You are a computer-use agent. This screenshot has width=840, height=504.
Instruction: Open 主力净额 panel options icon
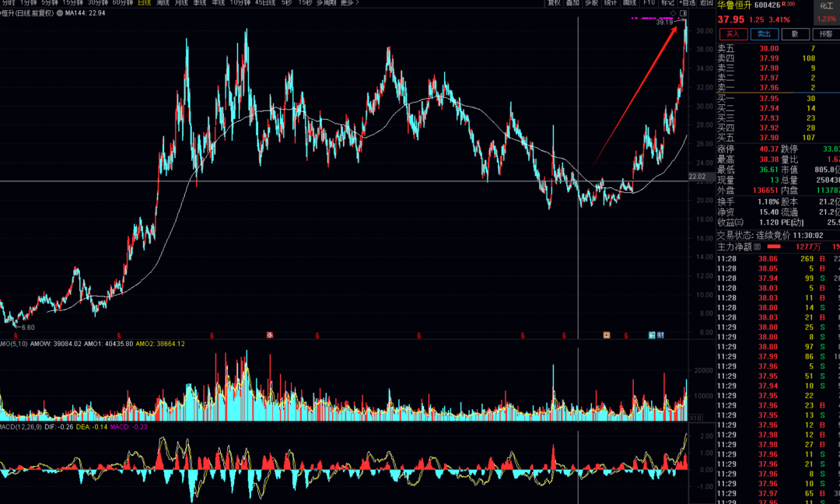[x=757, y=247]
